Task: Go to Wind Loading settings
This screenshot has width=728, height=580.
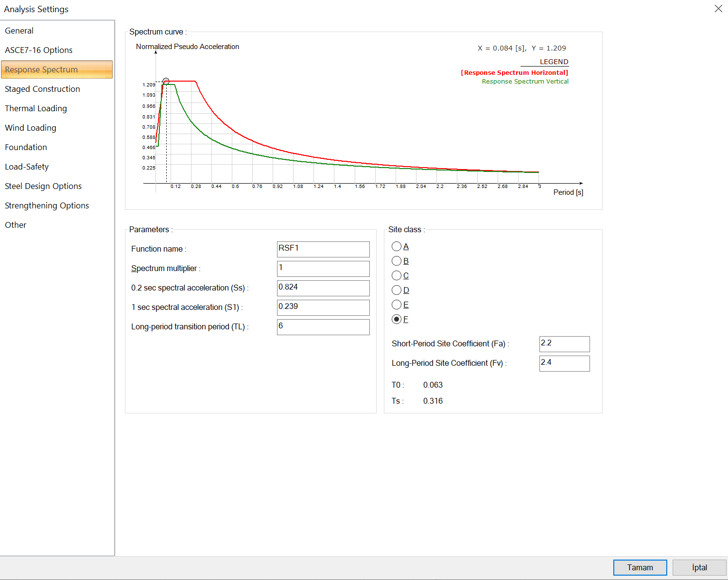Action: click(x=31, y=128)
